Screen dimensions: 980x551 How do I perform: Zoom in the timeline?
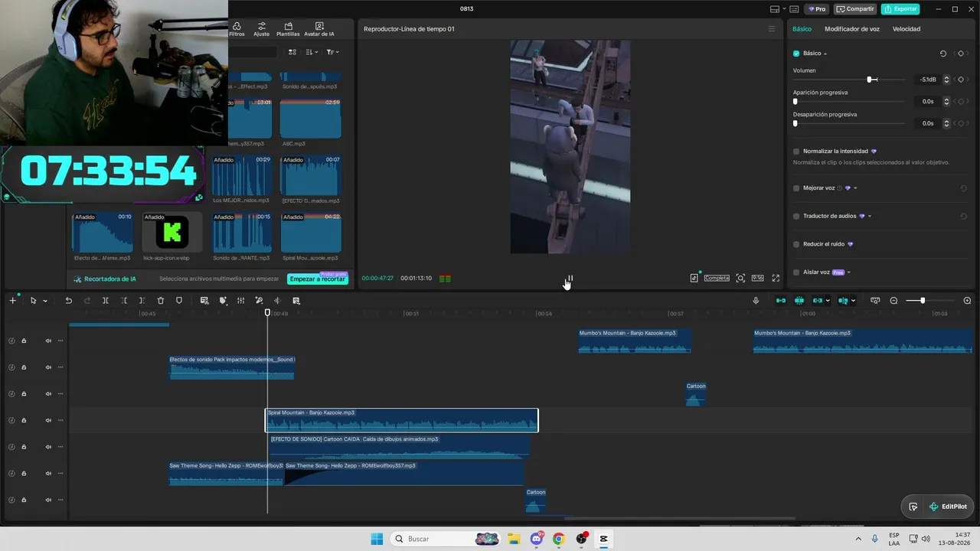(x=967, y=301)
